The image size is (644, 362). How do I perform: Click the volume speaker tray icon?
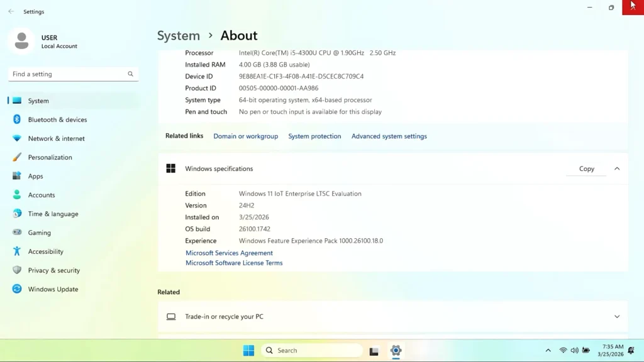coord(574,351)
